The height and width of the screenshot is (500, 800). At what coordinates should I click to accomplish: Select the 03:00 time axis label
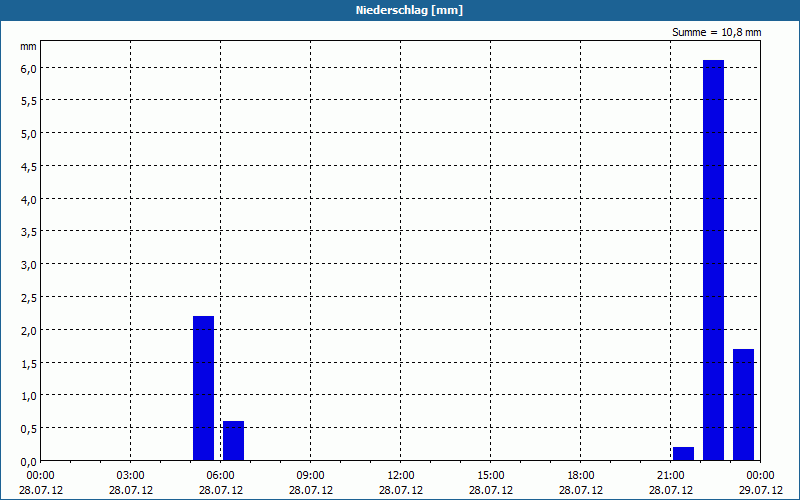pos(131,476)
